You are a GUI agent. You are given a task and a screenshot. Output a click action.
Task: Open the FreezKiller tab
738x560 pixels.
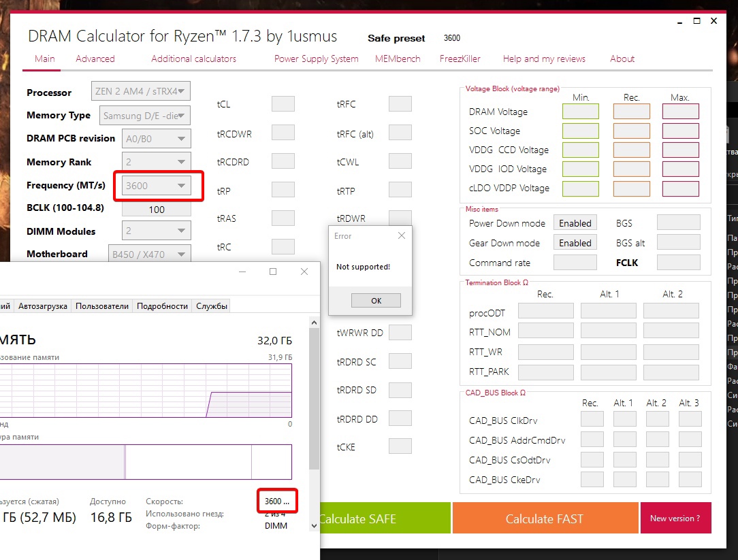pos(460,59)
